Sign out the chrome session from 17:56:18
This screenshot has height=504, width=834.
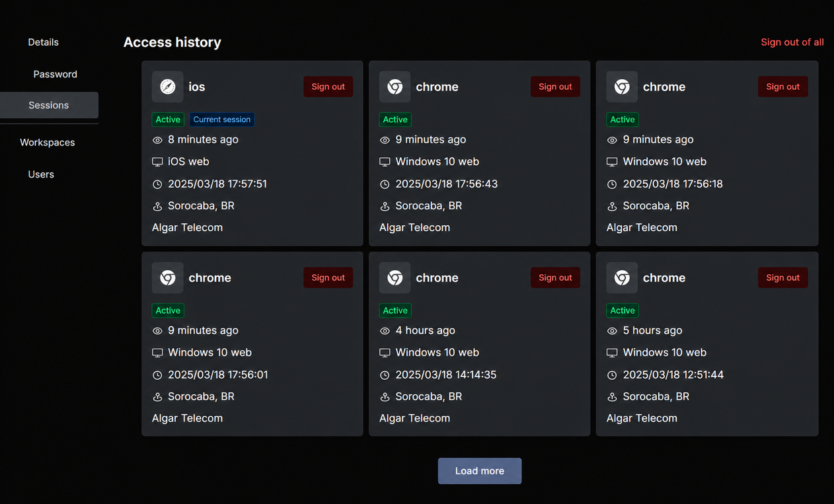[x=782, y=87]
